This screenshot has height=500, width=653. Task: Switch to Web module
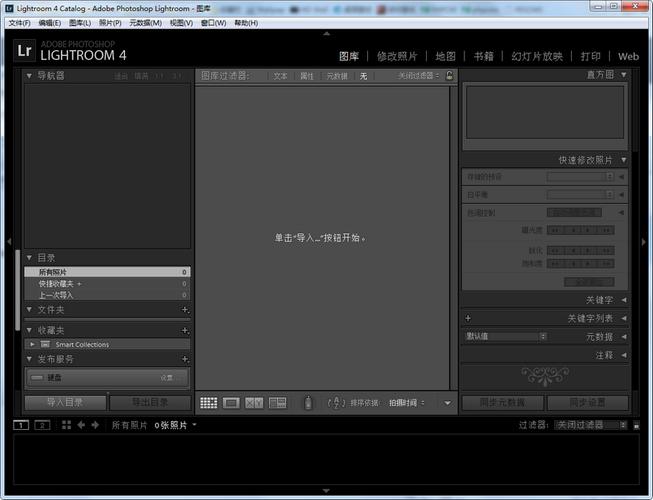pyautogui.click(x=628, y=56)
